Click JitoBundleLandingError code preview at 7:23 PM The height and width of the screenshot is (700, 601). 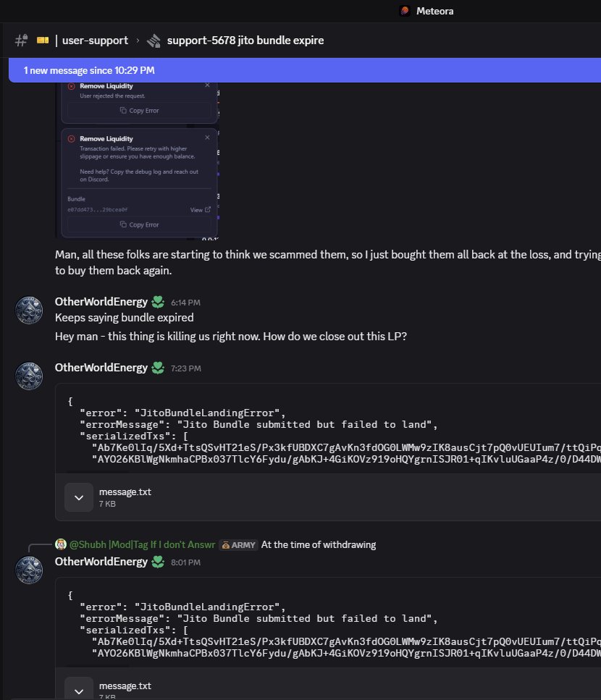click(328, 430)
